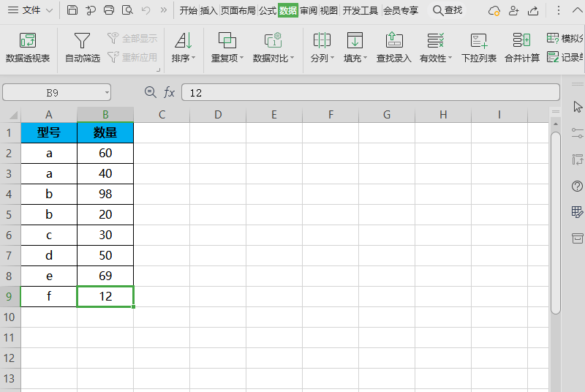Click the 自动筛选 auto filter funnel icon
Screen dimensions: 585x392
pos(83,41)
